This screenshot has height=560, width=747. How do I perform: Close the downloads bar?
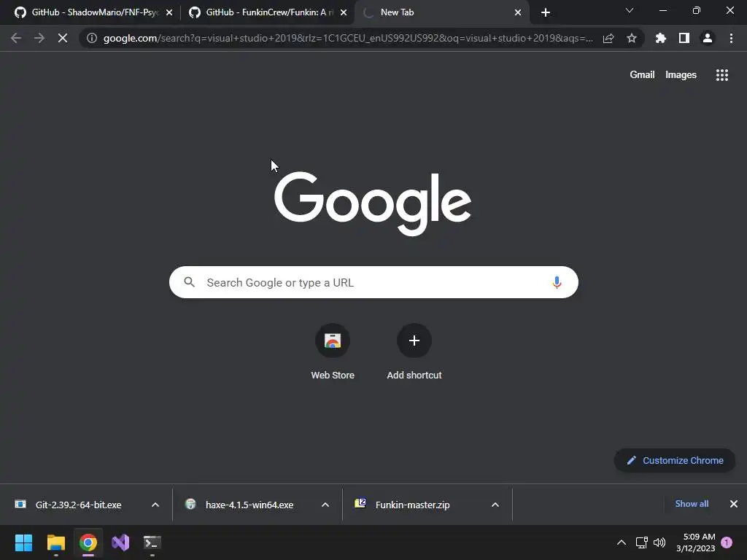click(x=734, y=504)
